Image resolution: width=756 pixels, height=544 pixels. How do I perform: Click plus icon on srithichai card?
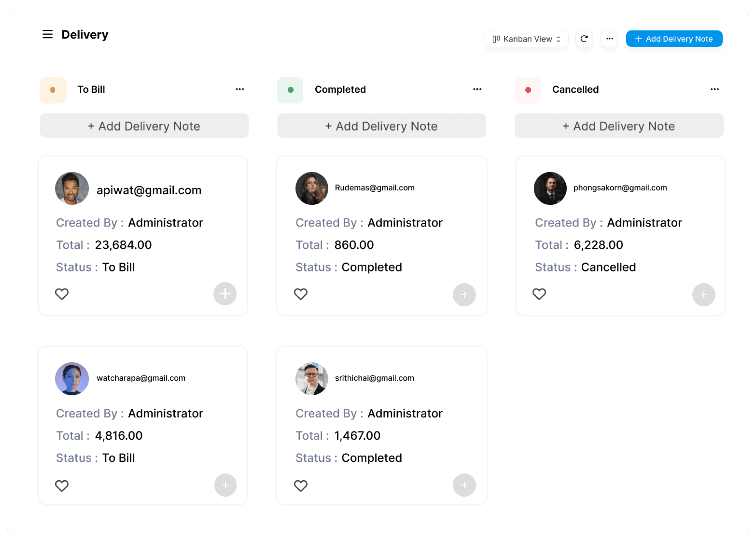click(x=464, y=485)
